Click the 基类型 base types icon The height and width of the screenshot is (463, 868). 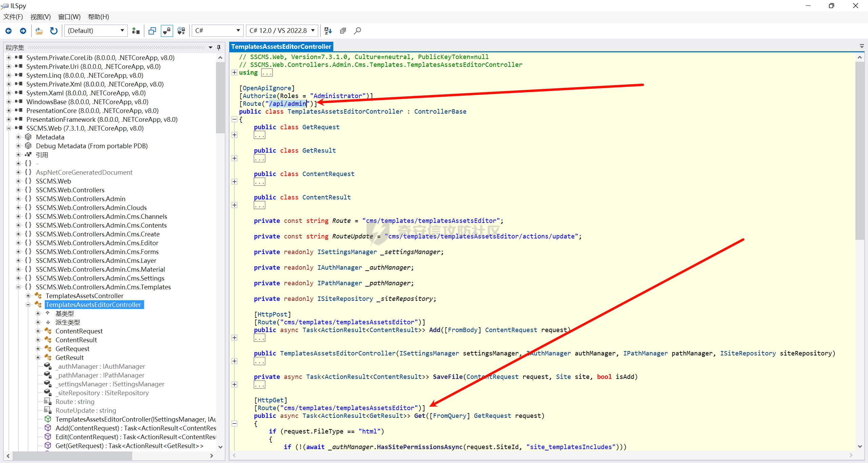[48, 313]
